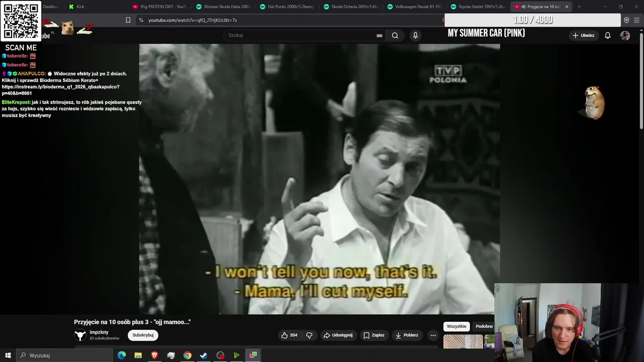Open the impzloty channel name link

click(x=99, y=332)
